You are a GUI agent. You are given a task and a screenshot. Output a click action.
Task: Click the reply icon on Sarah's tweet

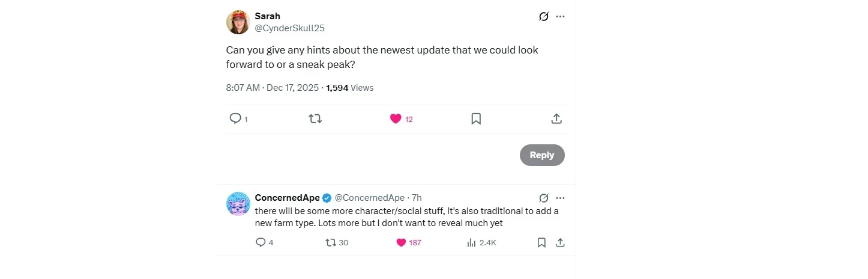click(235, 118)
